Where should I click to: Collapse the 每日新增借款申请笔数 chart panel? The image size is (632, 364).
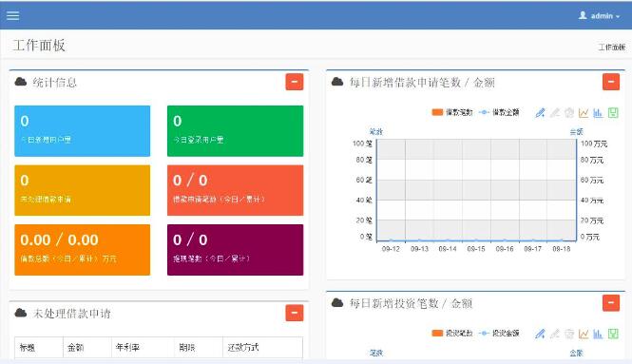[611, 82]
